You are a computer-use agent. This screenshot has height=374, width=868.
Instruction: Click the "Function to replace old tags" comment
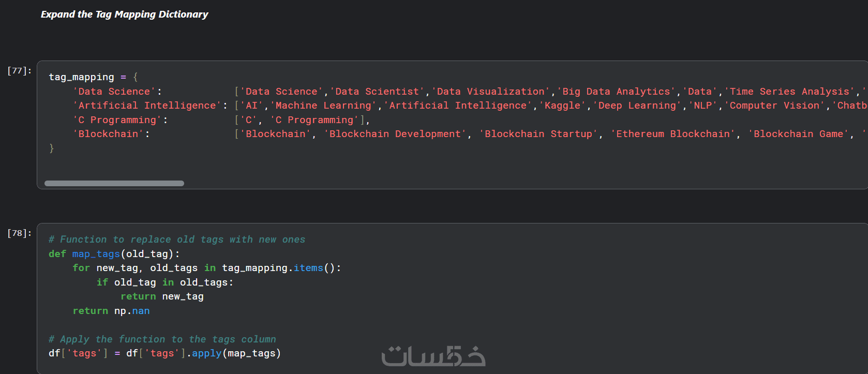point(177,240)
